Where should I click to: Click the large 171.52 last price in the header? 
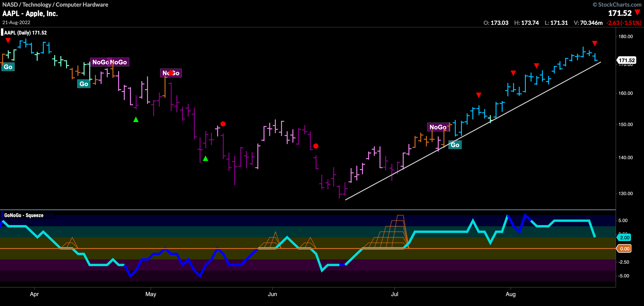pos(620,13)
